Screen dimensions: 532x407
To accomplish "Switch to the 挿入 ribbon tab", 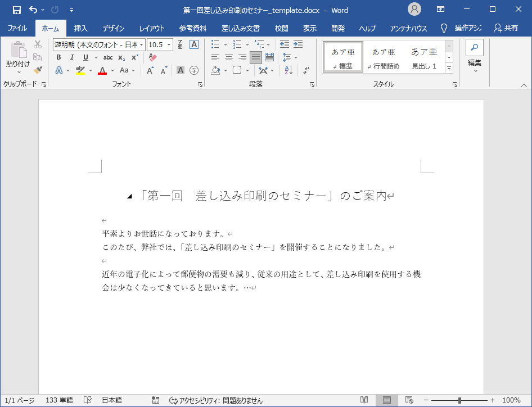I will (81, 28).
